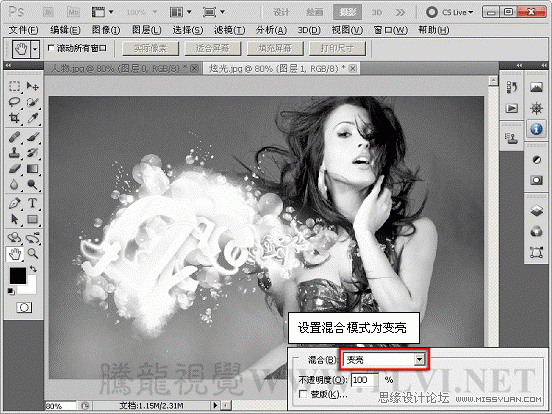Select the Move tool
Image resolution: width=552 pixels, height=414 pixels.
point(32,86)
